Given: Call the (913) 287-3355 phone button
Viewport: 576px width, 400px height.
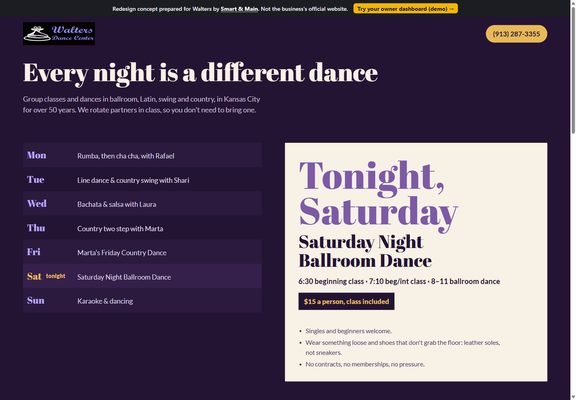Looking at the screenshot, I should (516, 34).
